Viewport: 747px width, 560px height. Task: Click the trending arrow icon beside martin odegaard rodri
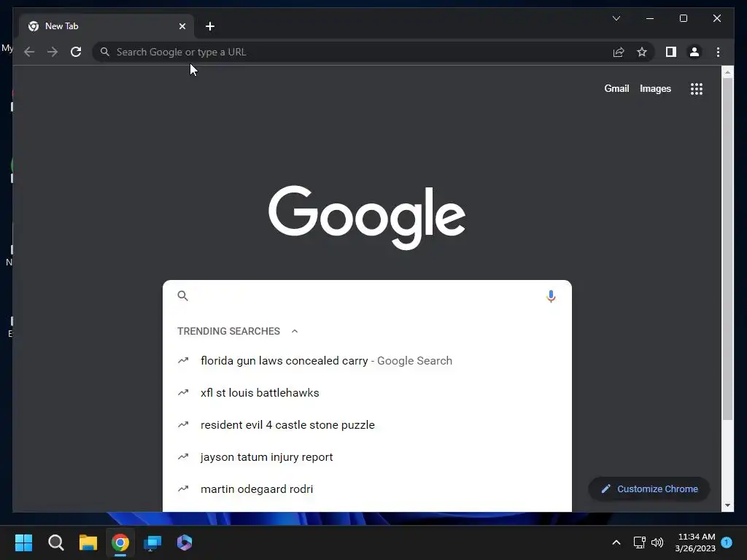(183, 489)
